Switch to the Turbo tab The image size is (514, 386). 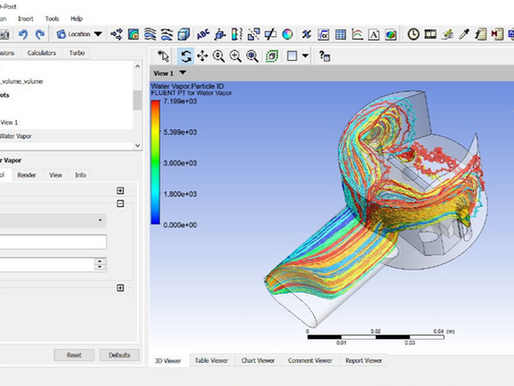[x=77, y=53]
